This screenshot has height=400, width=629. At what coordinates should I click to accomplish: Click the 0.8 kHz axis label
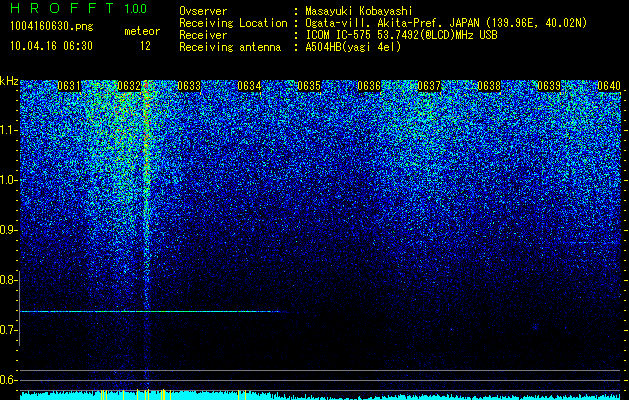9,280
